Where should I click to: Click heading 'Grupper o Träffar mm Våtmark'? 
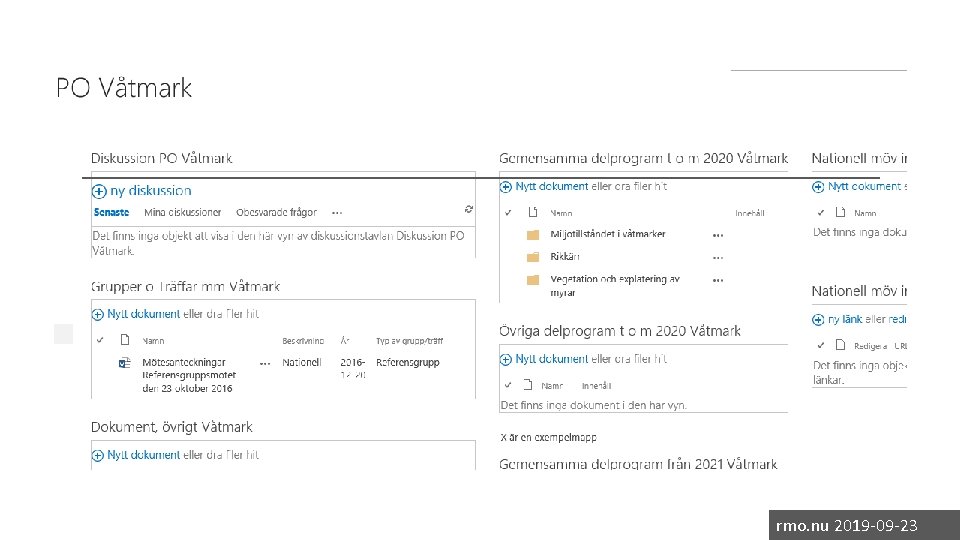click(x=186, y=287)
